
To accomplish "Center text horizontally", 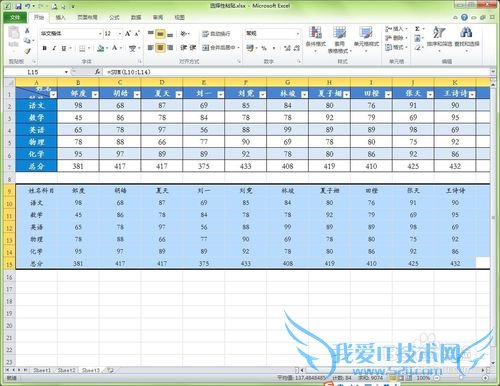I will pyautogui.click(x=160, y=48).
